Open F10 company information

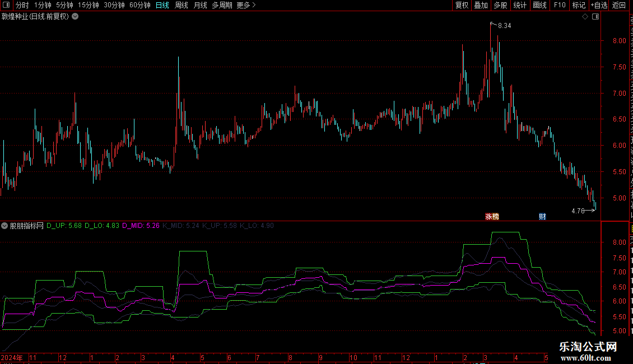pyautogui.click(x=560, y=5)
